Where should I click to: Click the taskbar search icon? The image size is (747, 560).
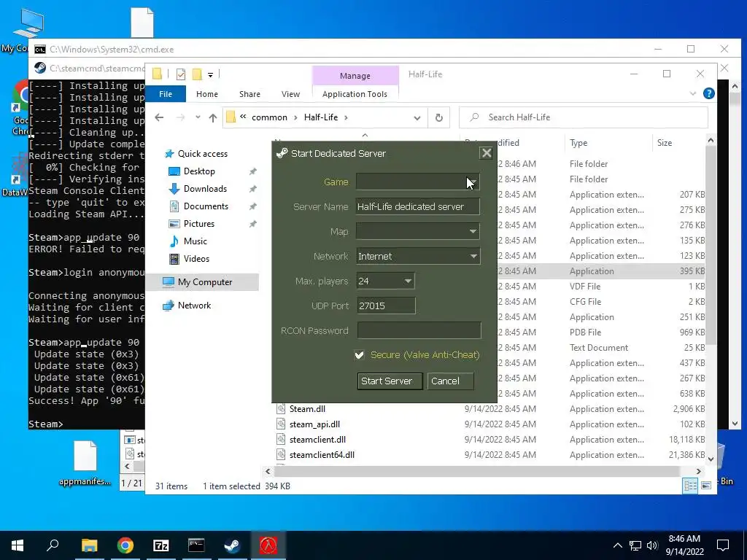(53, 545)
